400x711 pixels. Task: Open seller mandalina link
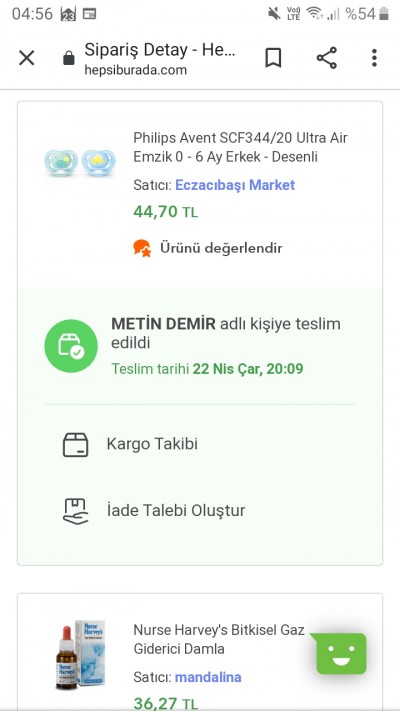[208, 677]
